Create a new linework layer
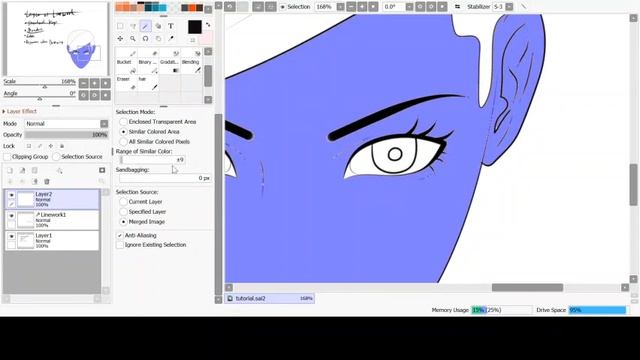The image size is (640, 360). point(22,170)
